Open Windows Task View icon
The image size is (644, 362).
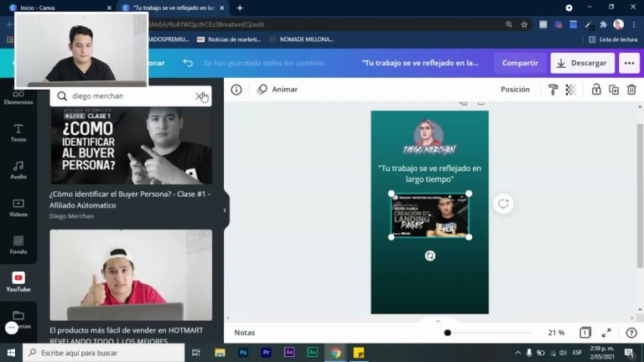pyautogui.click(x=196, y=353)
